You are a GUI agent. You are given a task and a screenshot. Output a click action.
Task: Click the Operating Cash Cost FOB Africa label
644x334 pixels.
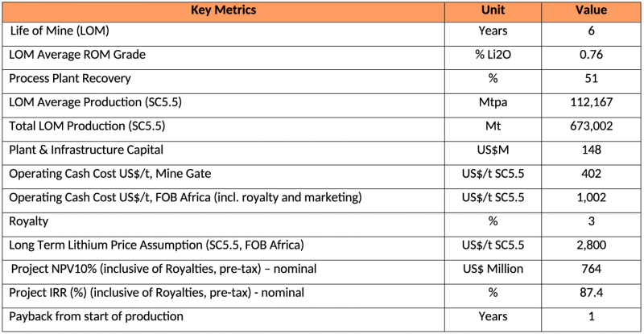pyautogui.click(x=185, y=197)
